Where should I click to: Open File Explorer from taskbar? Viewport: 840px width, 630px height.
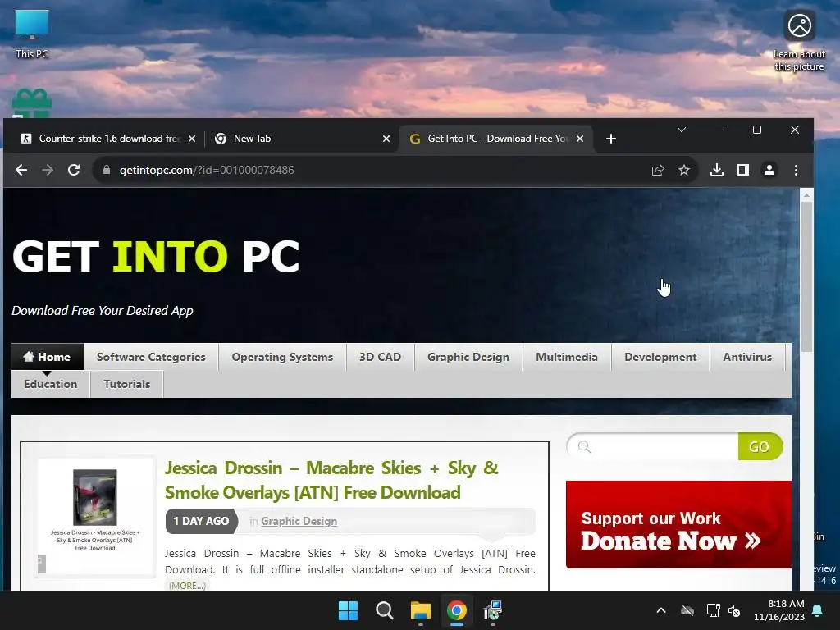tap(421, 610)
